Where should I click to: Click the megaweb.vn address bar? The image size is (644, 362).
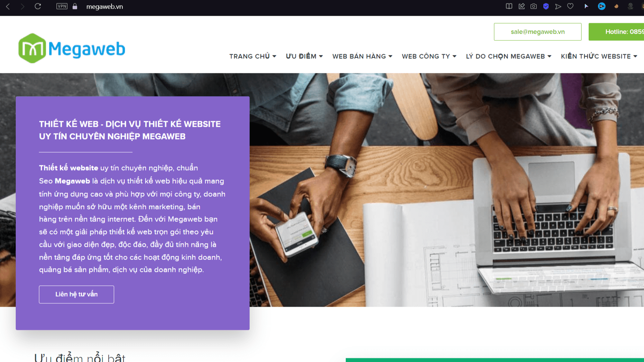point(104,6)
